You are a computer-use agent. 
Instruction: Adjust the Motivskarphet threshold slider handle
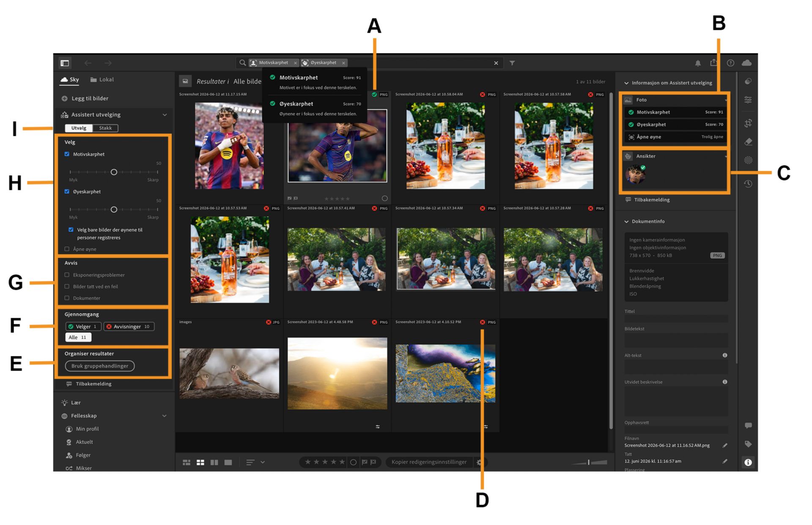114,172
